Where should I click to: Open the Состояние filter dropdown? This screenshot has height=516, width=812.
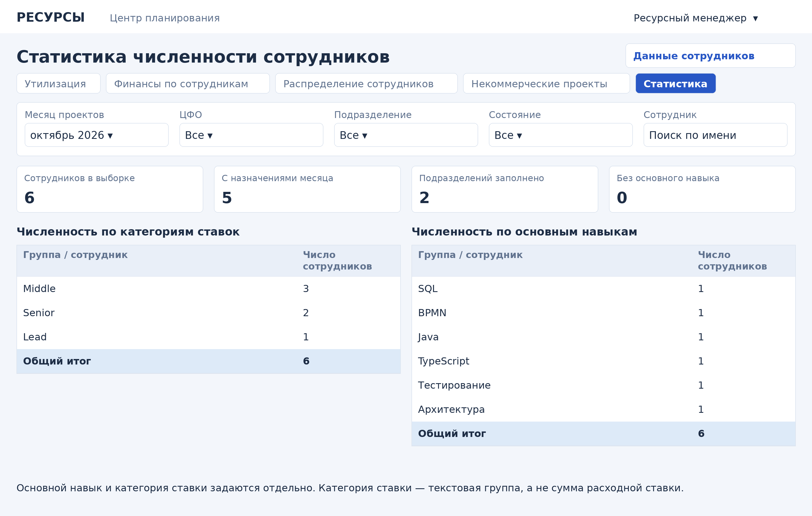tap(560, 135)
